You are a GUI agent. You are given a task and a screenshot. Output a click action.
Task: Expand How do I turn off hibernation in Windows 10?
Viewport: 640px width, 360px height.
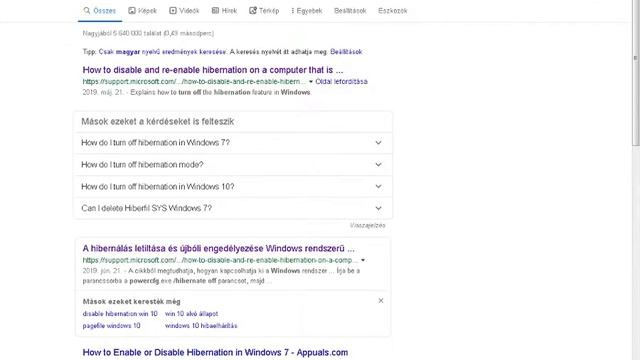(x=233, y=187)
